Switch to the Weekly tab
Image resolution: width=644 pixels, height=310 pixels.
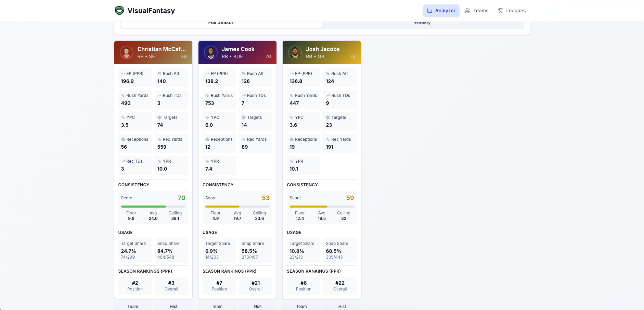click(x=422, y=25)
